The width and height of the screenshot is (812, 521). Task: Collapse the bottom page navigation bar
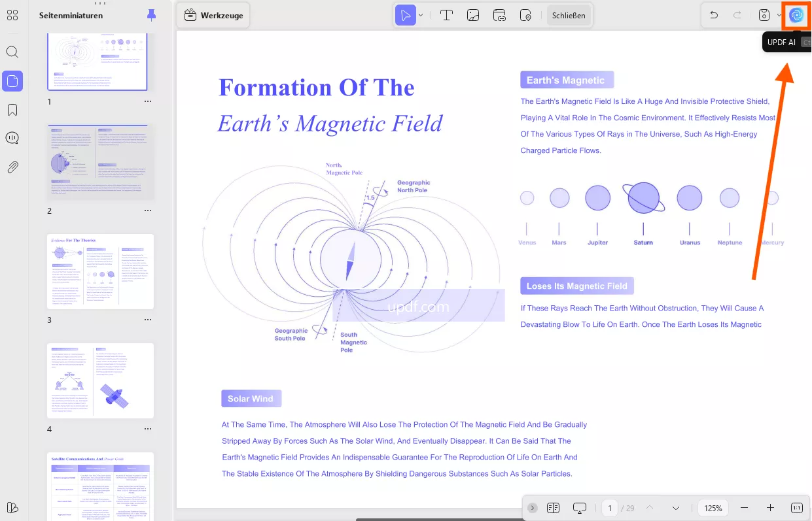tap(533, 508)
